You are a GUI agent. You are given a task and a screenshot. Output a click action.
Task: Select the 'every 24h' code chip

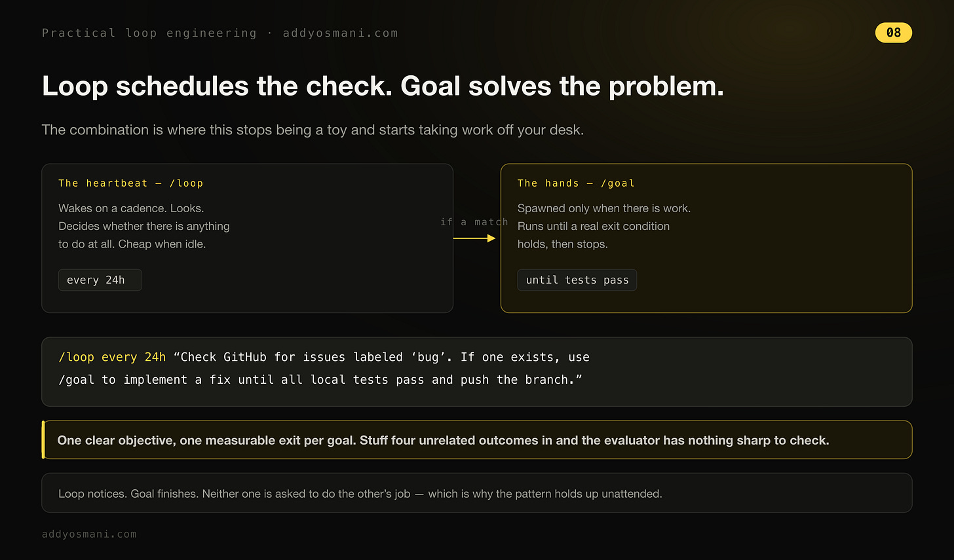(100, 280)
